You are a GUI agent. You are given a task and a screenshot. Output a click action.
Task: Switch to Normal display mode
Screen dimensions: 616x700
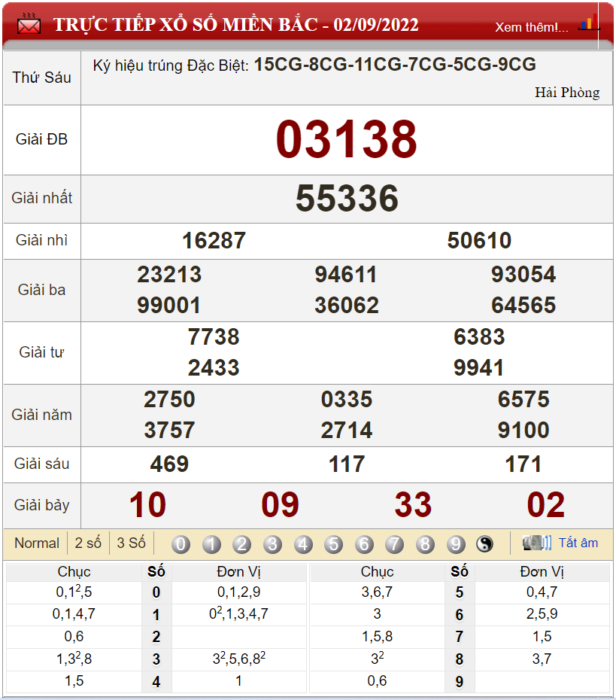tap(37, 543)
